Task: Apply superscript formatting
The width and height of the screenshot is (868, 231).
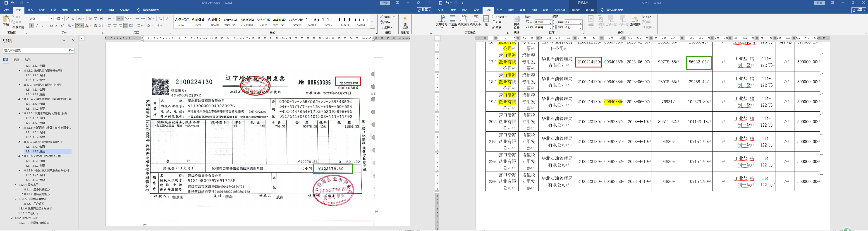Action: [62, 26]
